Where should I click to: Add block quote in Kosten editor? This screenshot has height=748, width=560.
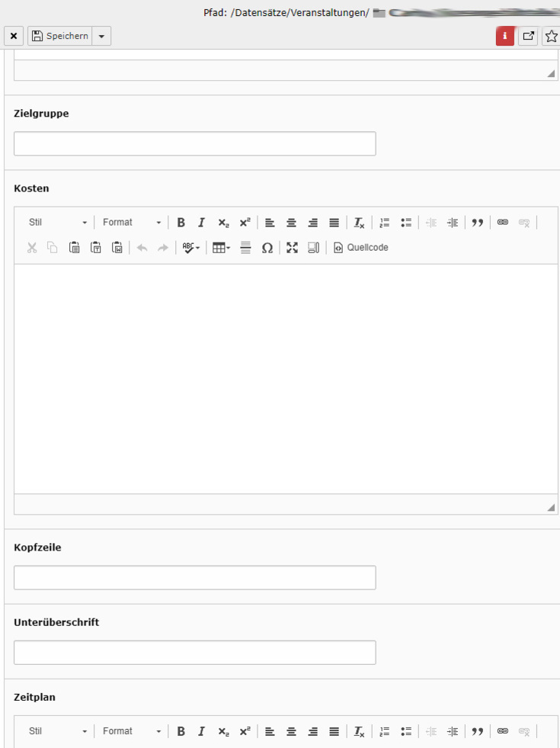tap(478, 223)
